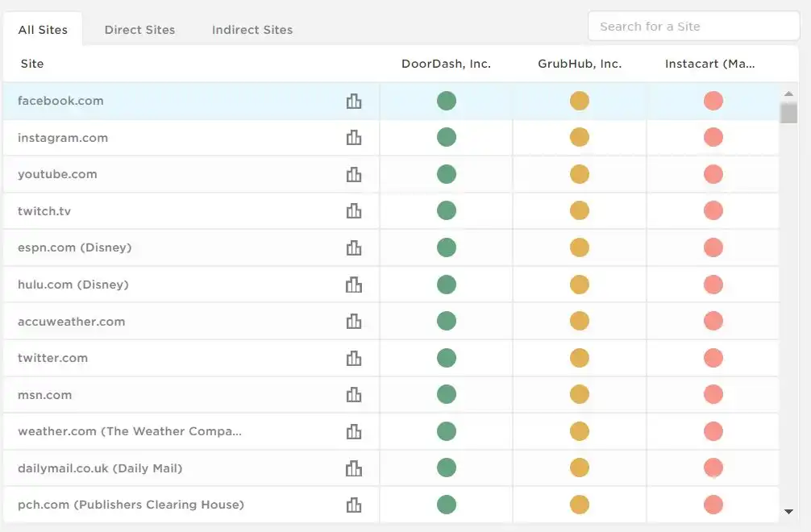Click green DoorDash dot for espn.com
The width and height of the screenshot is (811, 532).
(x=447, y=247)
